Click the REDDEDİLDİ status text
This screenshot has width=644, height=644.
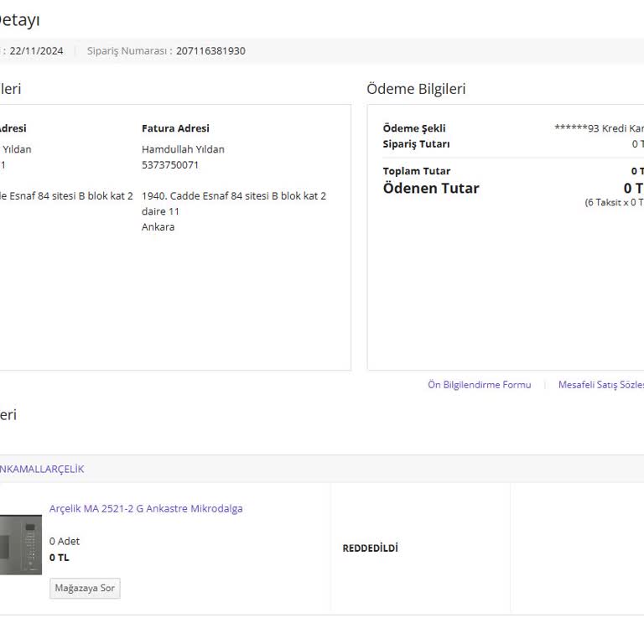[x=370, y=548]
